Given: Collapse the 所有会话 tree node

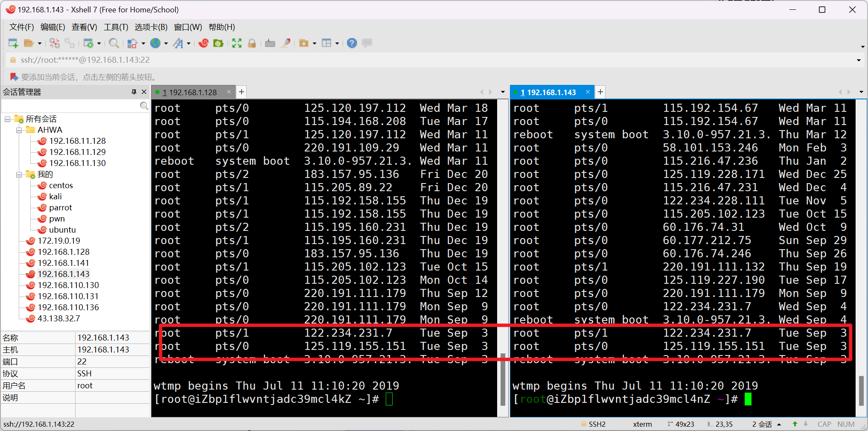Looking at the screenshot, I should click(x=8, y=119).
